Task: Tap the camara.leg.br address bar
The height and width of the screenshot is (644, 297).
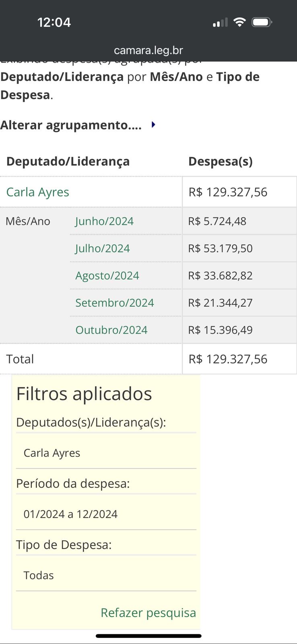Action: click(148, 50)
